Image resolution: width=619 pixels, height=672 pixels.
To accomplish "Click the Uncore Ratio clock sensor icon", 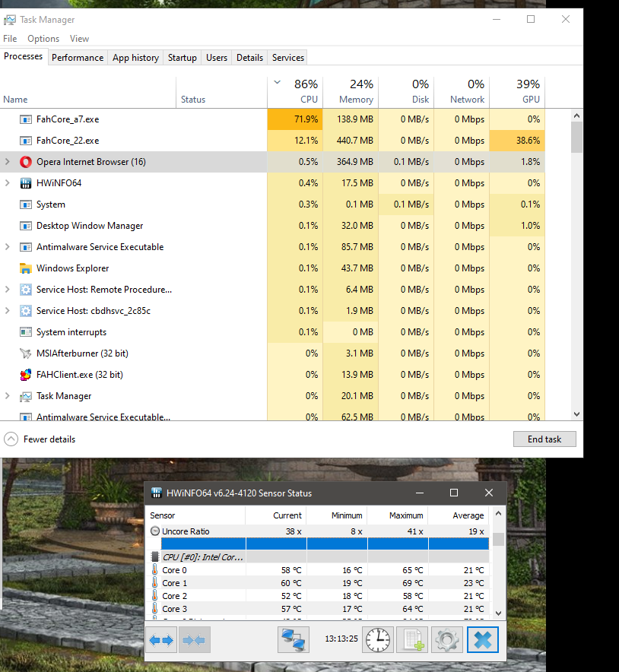I will tap(155, 531).
